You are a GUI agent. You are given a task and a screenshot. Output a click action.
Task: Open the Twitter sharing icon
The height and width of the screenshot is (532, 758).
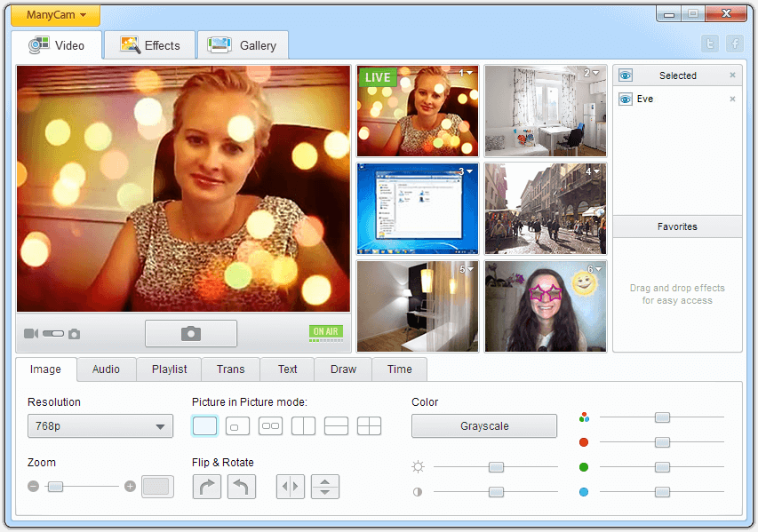[x=710, y=43]
